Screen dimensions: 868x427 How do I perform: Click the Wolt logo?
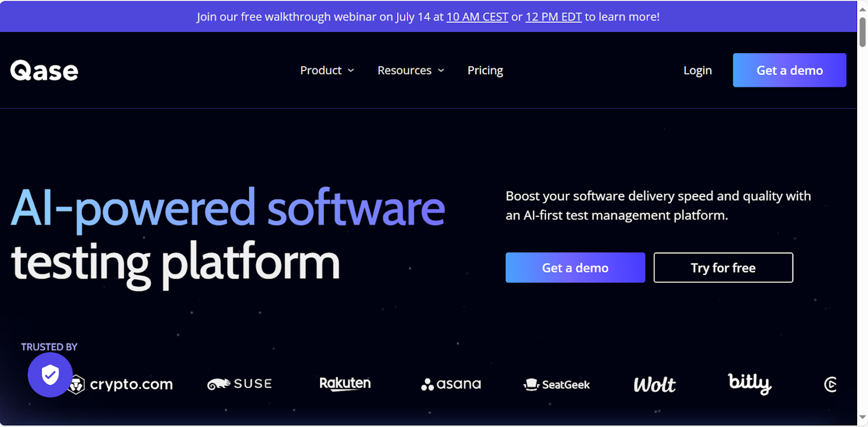click(x=655, y=384)
